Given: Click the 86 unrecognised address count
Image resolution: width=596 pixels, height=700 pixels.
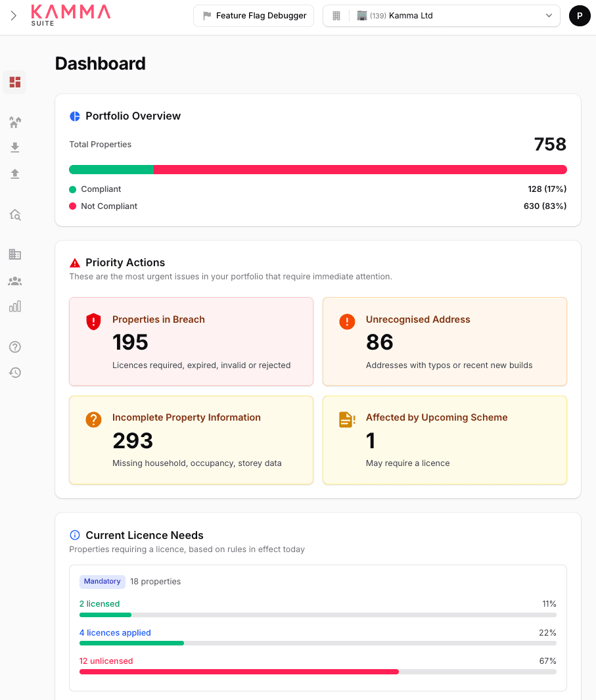Looking at the screenshot, I should 379,342.
